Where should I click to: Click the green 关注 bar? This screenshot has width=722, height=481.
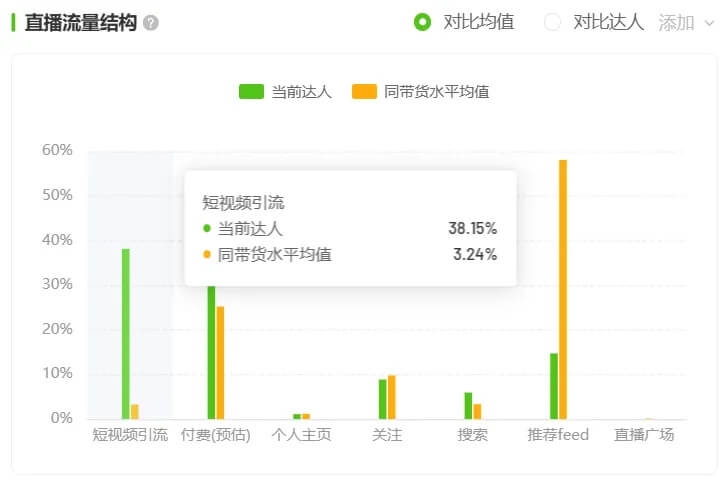383,399
